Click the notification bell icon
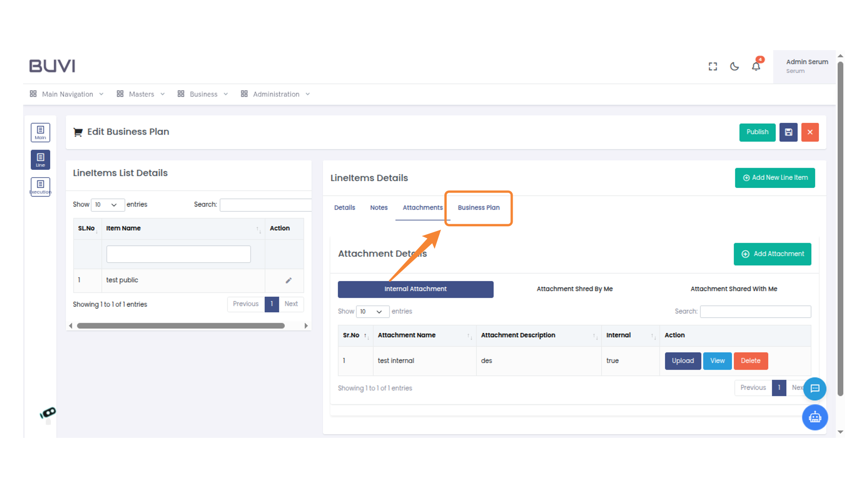 pyautogui.click(x=756, y=66)
